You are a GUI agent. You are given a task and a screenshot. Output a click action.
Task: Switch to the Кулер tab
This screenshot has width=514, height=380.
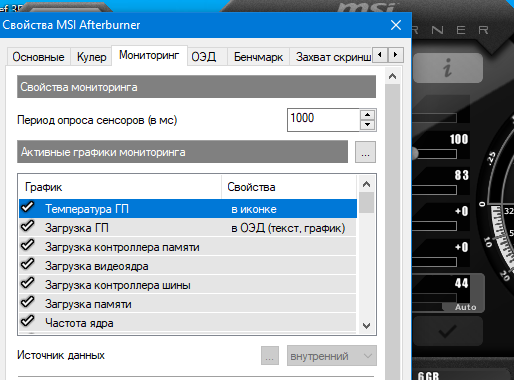point(91,57)
